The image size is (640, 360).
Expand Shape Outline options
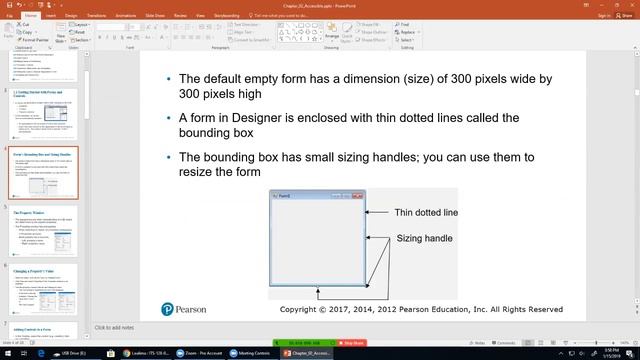point(371,32)
